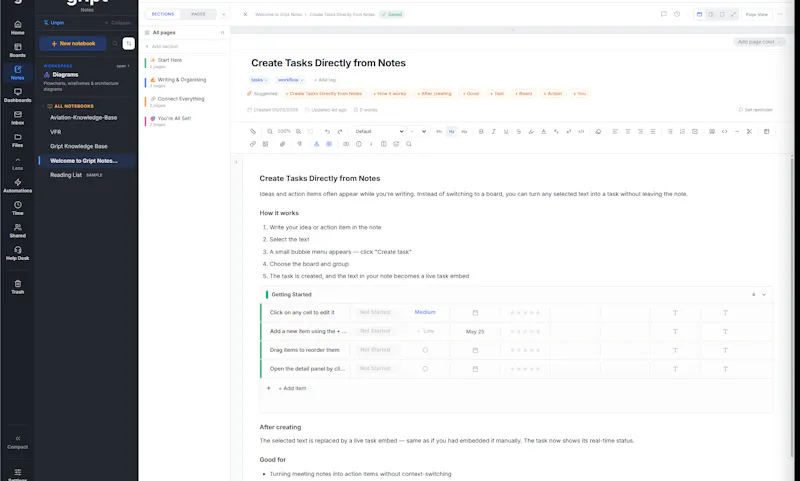
Task: Click the comments icon in top bar
Action: (x=663, y=14)
